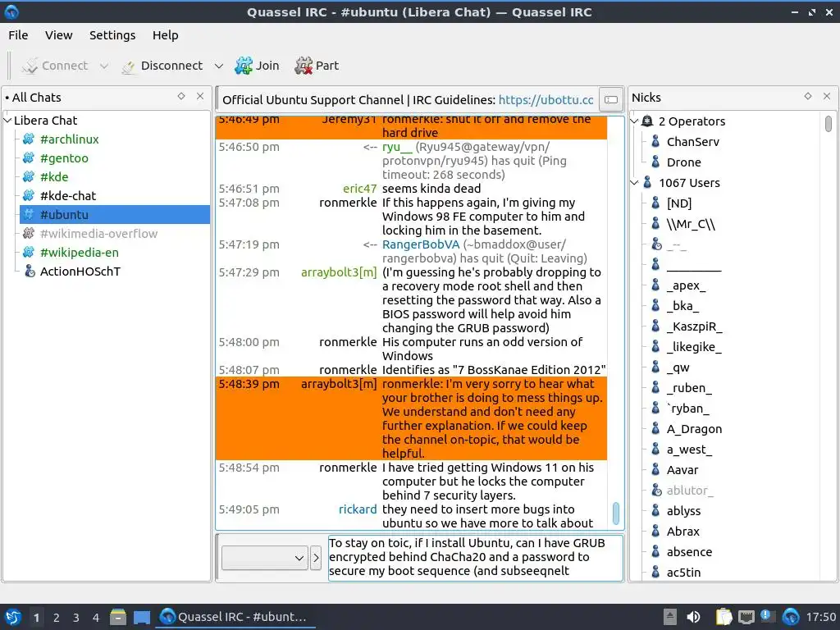Open the View menu
The width and height of the screenshot is (840, 630).
pos(58,35)
